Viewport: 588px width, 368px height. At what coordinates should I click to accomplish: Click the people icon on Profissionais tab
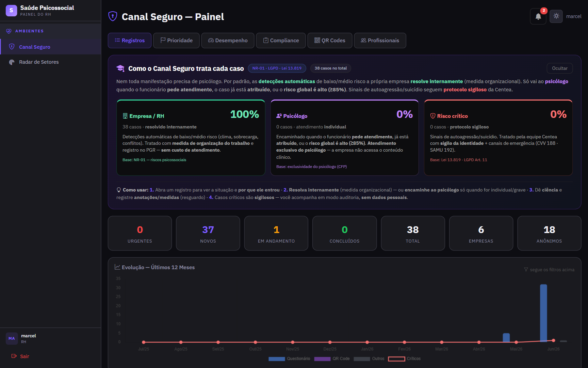coord(363,40)
